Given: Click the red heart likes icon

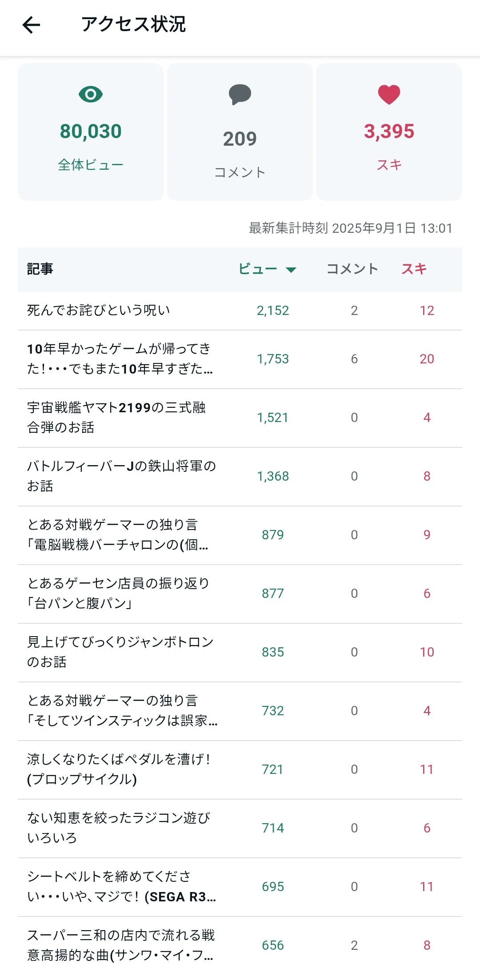Looking at the screenshot, I should point(389,95).
